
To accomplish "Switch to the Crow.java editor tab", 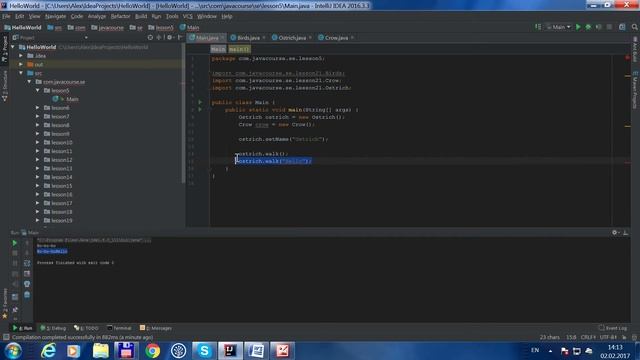I will tap(336, 38).
